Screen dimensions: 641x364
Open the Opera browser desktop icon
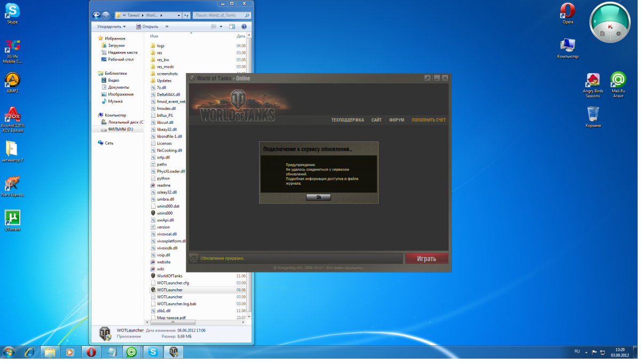(567, 11)
